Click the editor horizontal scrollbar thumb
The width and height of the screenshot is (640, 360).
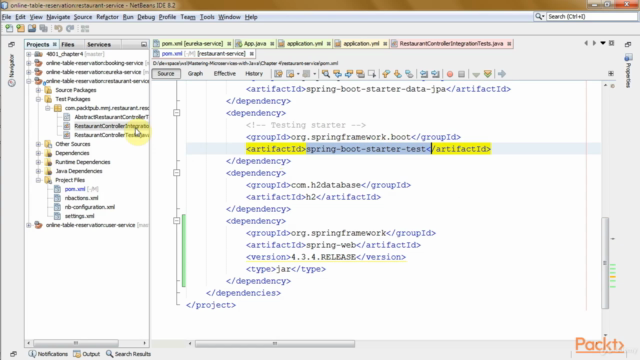275,344
